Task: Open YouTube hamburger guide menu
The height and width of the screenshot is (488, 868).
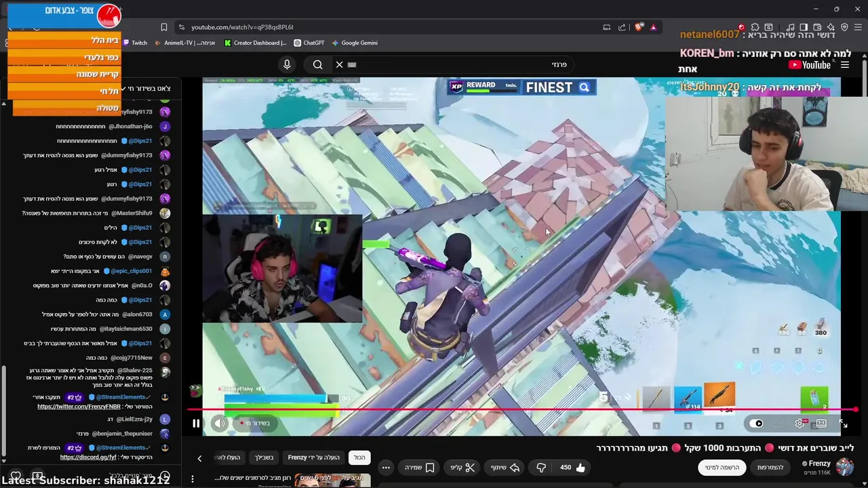Action: (x=845, y=65)
